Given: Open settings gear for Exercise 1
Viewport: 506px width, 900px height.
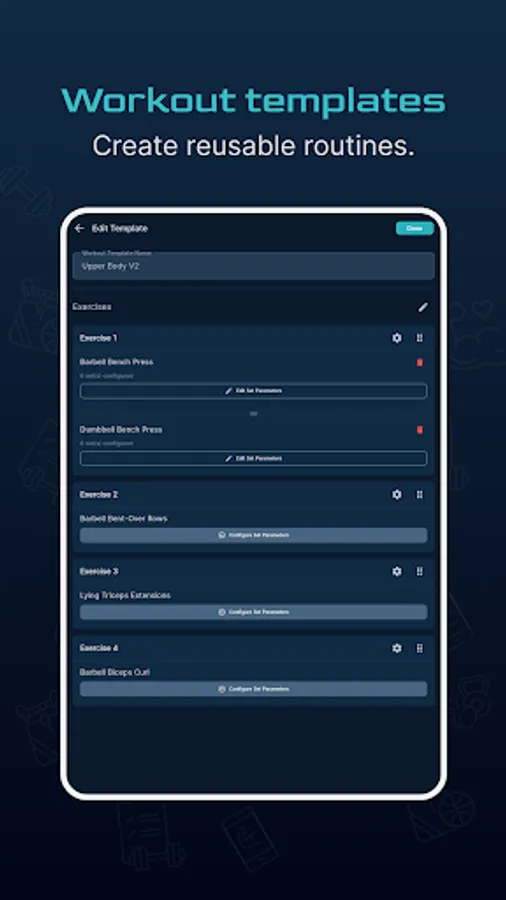Looking at the screenshot, I should click(x=397, y=338).
